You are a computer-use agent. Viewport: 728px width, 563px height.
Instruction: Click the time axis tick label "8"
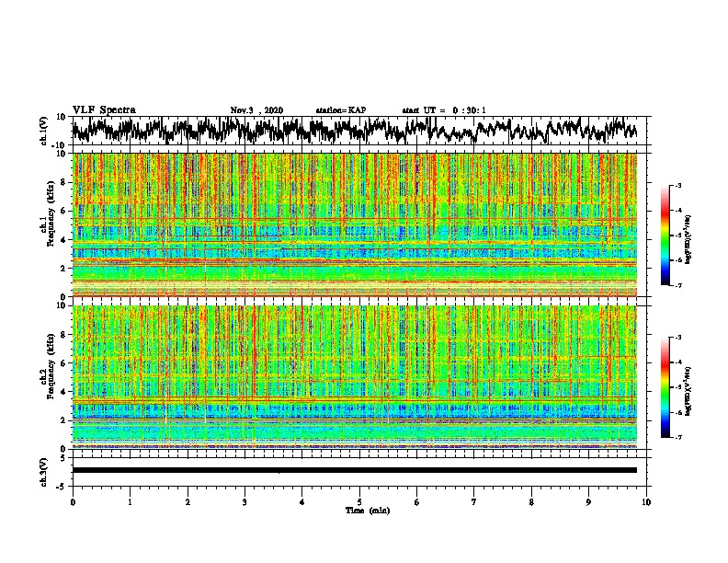531,502
